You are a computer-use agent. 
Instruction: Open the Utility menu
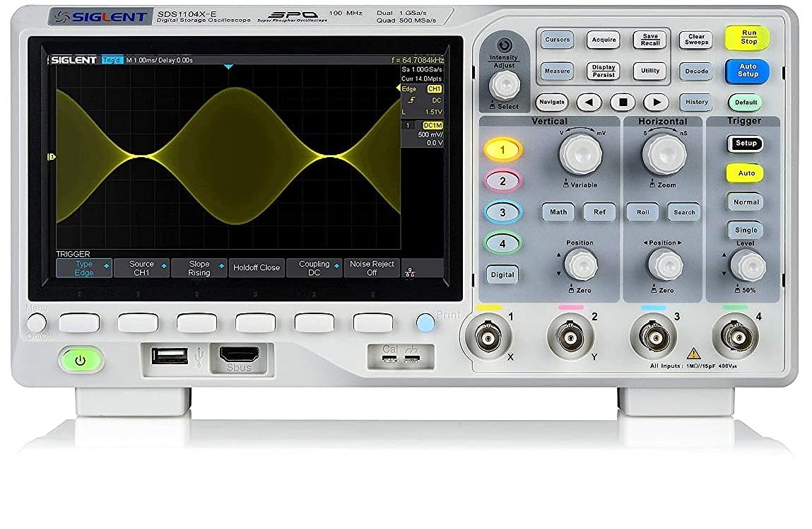coord(649,70)
